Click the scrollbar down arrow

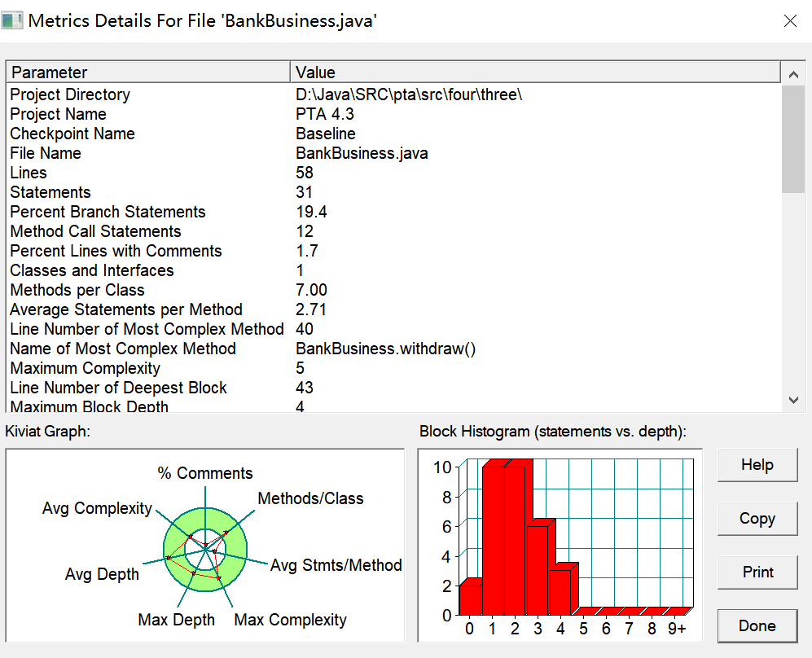pyautogui.click(x=793, y=400)
